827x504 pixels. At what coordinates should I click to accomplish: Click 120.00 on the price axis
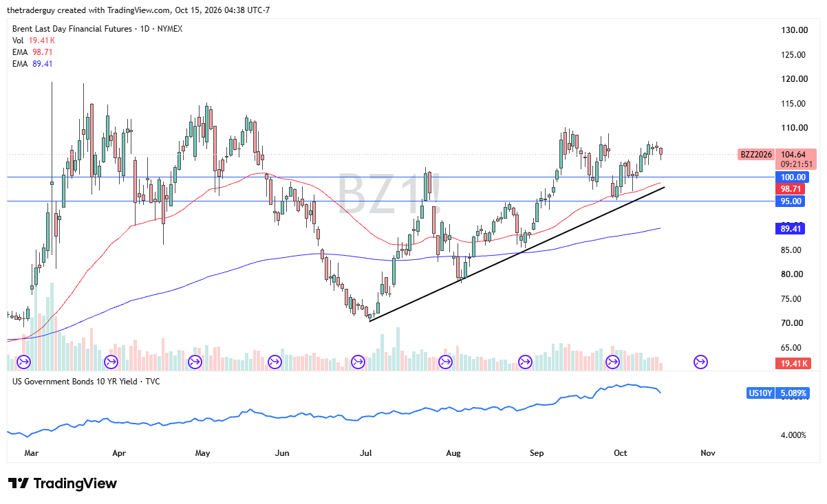coord(793,79)
